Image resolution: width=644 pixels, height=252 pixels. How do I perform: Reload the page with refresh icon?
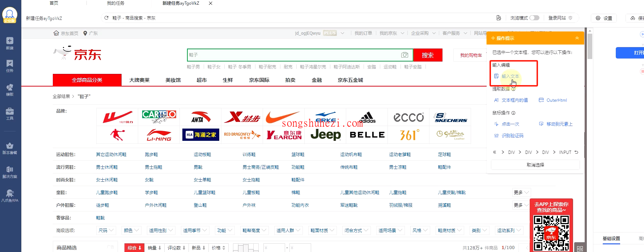(106, 18)
